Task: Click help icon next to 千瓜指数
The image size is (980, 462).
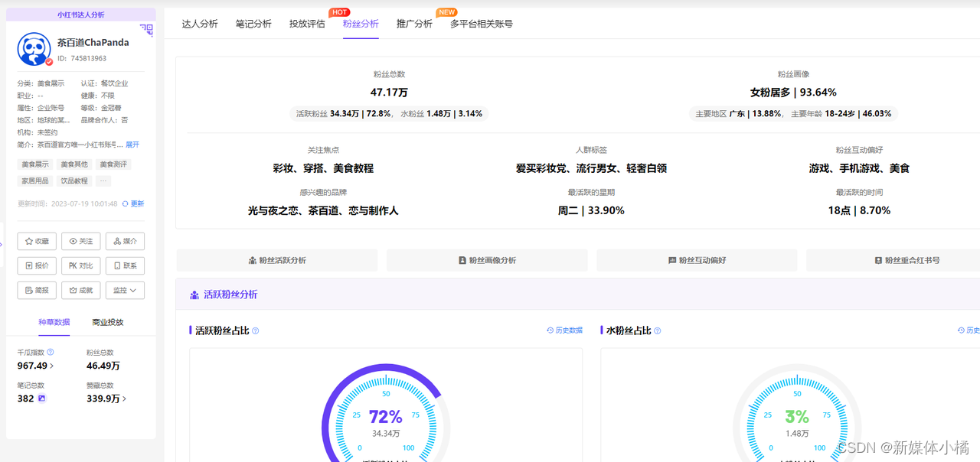Action: pyautogui.click(x=51, y=352)
